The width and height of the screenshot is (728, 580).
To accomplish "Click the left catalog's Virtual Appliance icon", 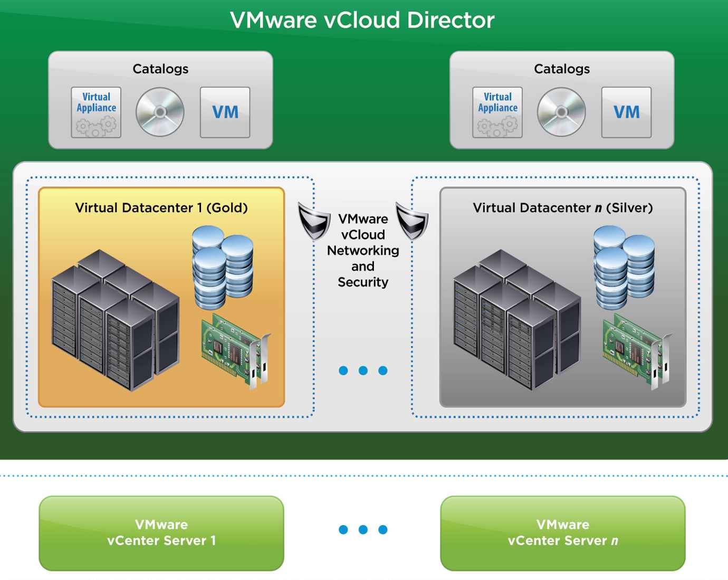I will (x=96, y=112).
